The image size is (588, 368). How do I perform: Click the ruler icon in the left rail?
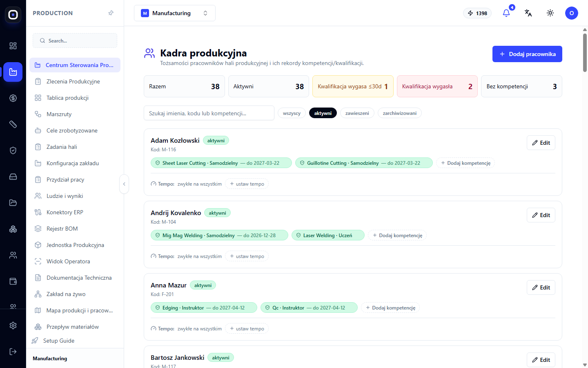13,124
